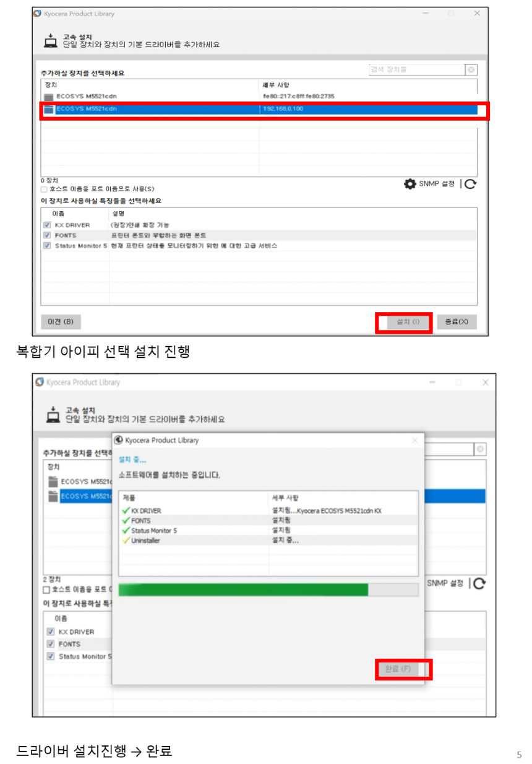This screenshot has height=764, width=532.
Task: Toggle FONTS checkbox in upper window
Action: 47,235
